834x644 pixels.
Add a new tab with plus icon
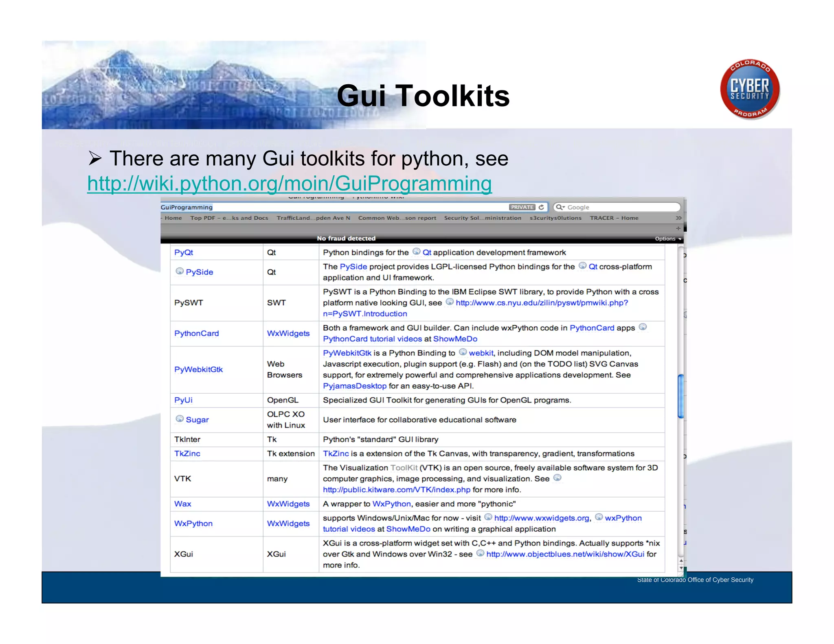(678, 228)
